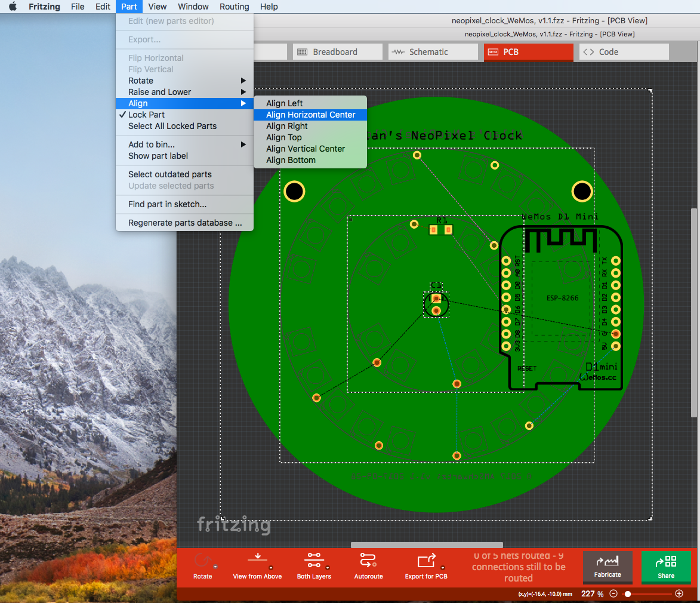Click the zoom out minus icon
Image resolution: width=700 pixels, height=603 pixels.
pyautogui.click(x=613, y=594)
